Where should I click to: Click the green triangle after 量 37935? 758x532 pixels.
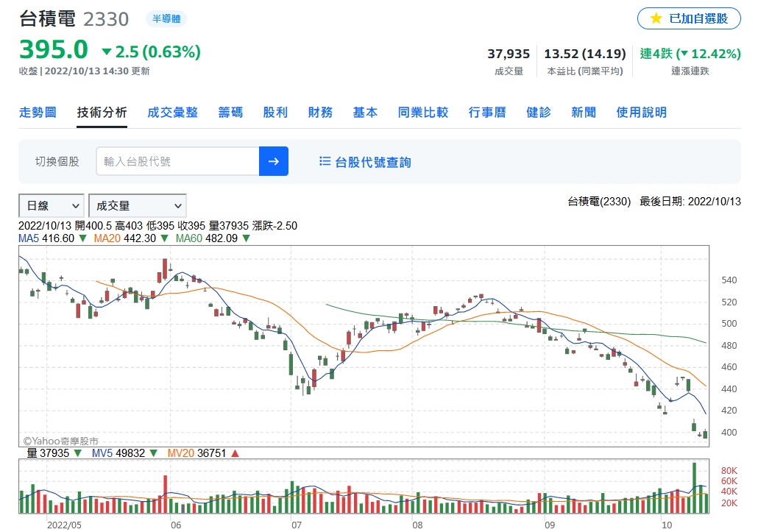[77, 453]
